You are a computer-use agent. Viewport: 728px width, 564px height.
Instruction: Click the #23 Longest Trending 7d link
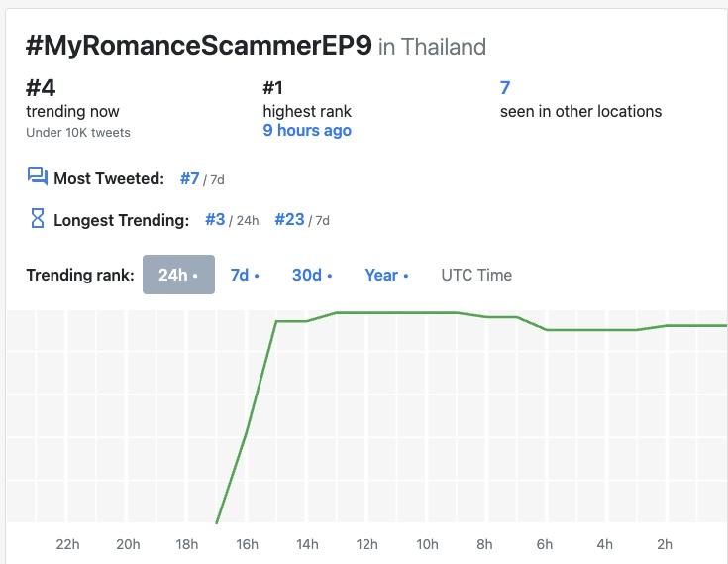(x=289, y=219)
